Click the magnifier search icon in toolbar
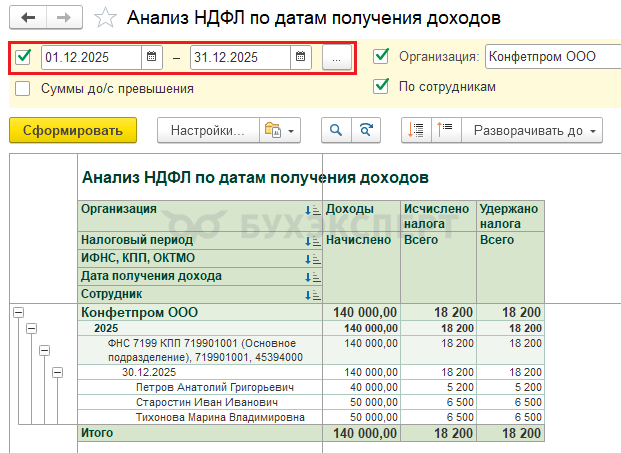The width and height of the screenshot is (621, 453). pyautogui.click(x=335, y=130)
